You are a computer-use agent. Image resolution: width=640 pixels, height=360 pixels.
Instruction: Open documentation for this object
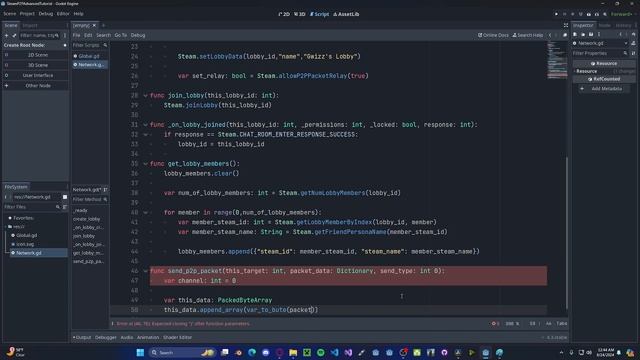633,43
